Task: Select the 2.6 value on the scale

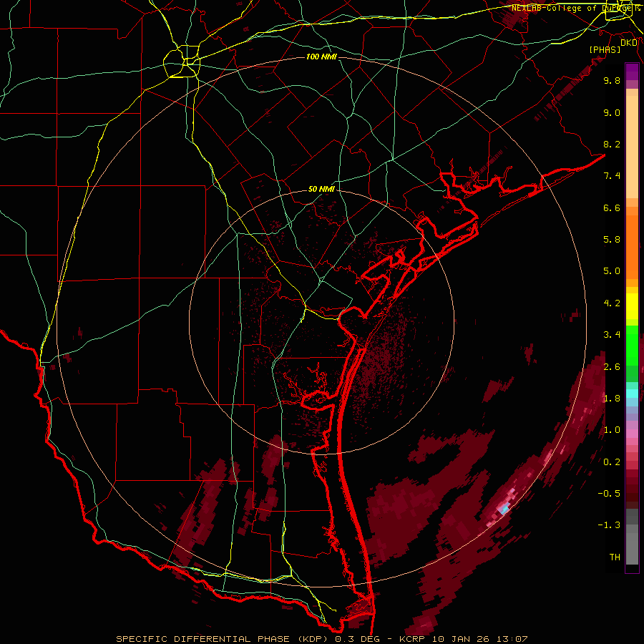Action: coord(612,367)
